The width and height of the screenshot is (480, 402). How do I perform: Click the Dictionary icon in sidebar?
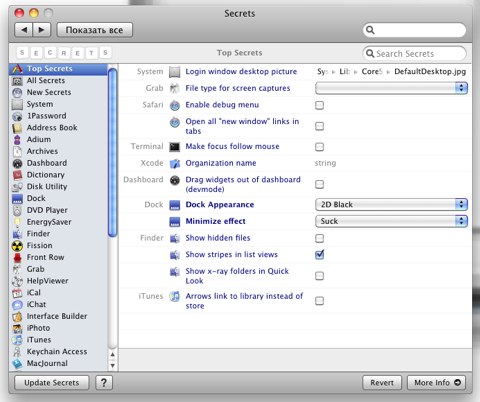tap(17, 175)
